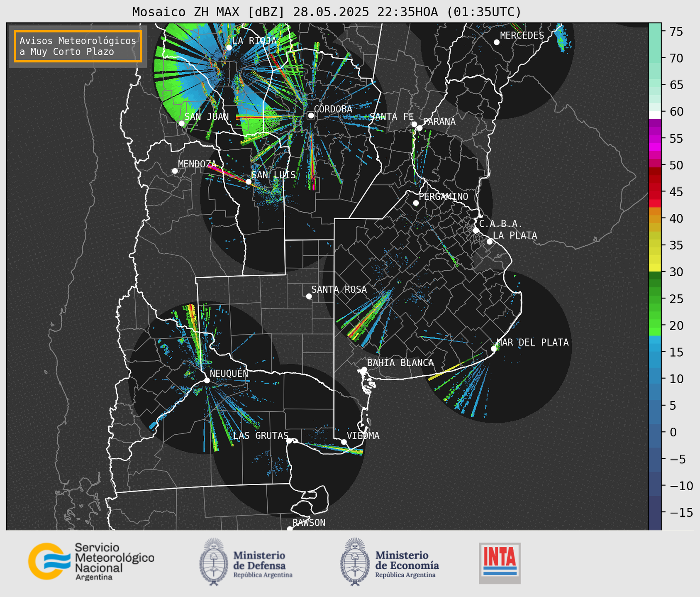Click the 60 dBZ white color band
700x597 pixels.
(655, 115)
